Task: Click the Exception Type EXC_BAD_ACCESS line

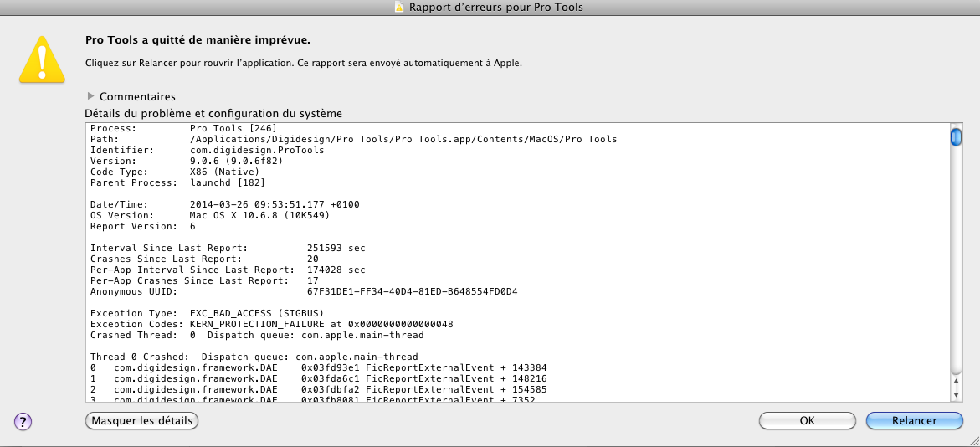Action: click(x=207, y=313)
